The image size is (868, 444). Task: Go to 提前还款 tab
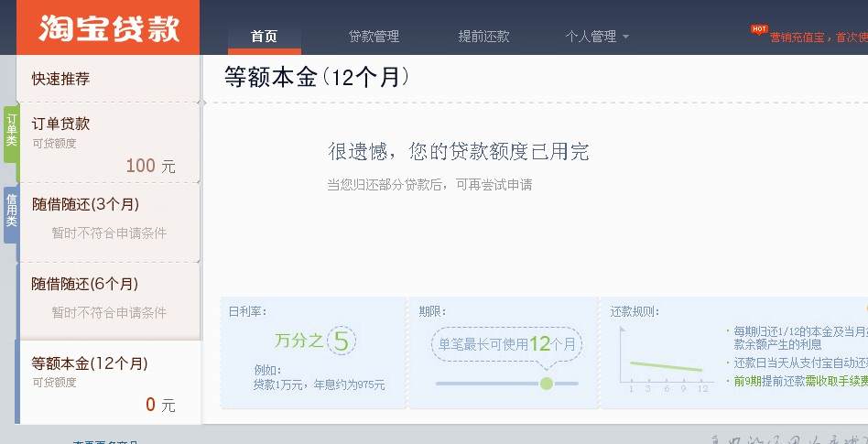(483, 37)
